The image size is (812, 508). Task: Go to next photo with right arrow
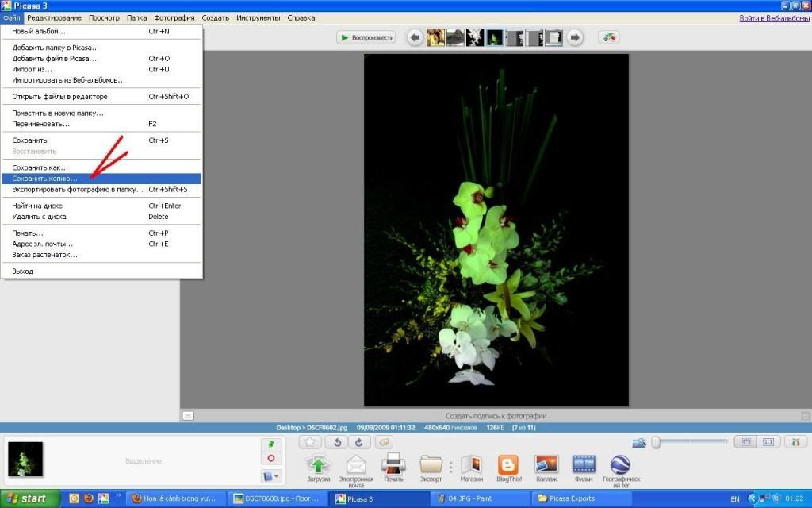click(x=574, y=37)
